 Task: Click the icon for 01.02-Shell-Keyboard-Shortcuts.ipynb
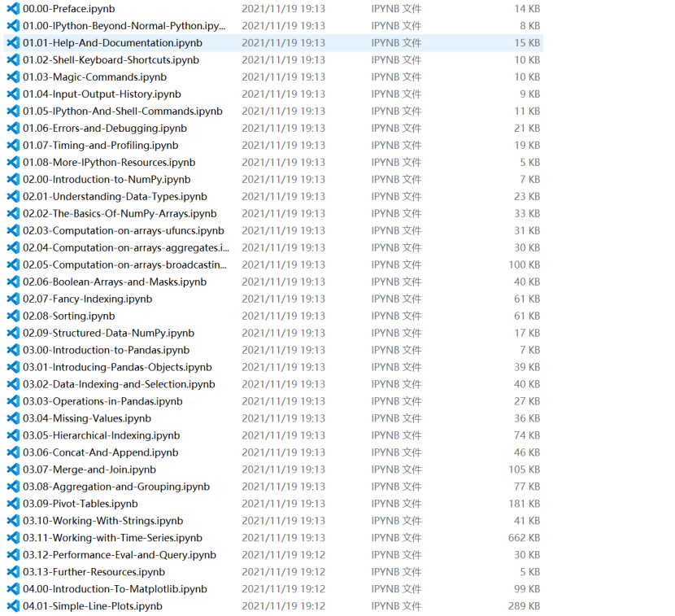point(13,60)
